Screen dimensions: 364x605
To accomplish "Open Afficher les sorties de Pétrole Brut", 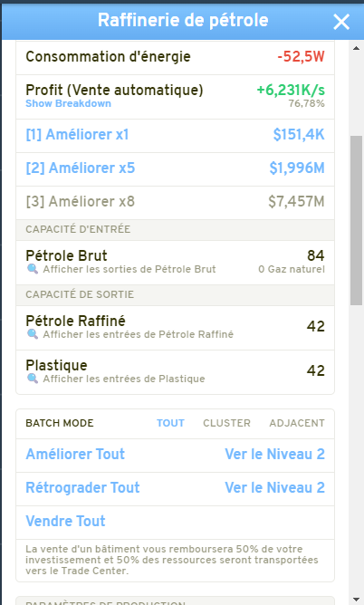I will [129, 269].
